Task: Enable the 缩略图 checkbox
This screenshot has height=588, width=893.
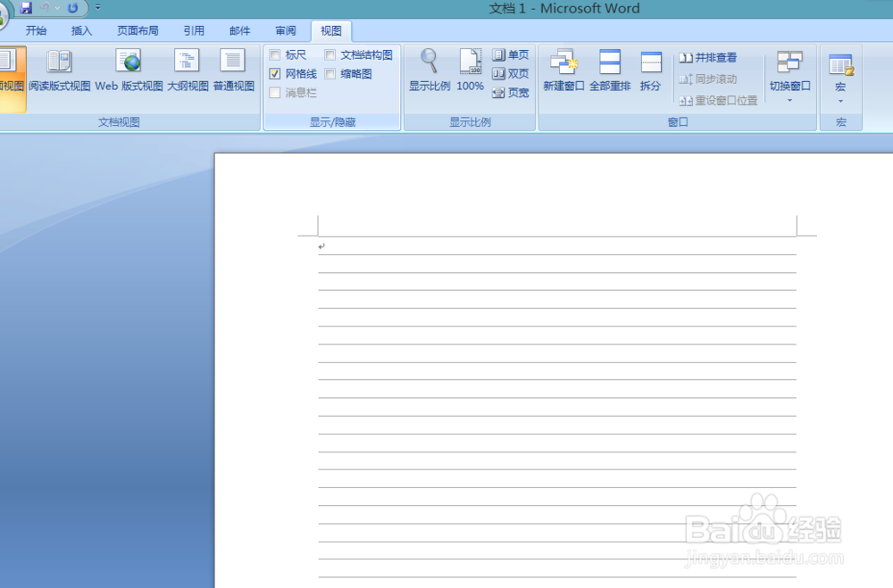Action: point(330,74)
